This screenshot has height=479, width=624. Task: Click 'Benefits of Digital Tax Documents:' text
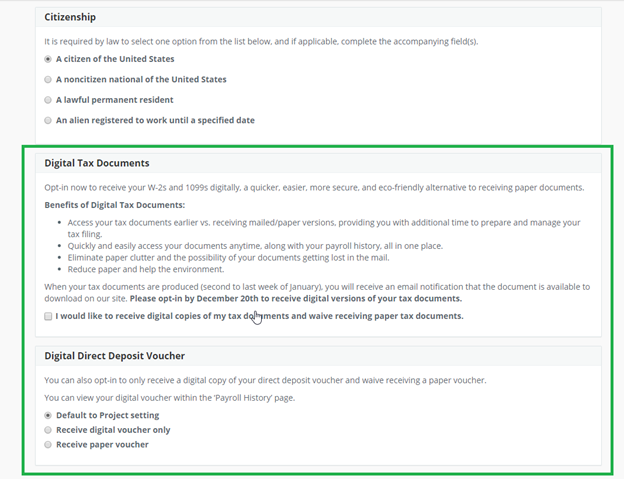click(115, 205)
